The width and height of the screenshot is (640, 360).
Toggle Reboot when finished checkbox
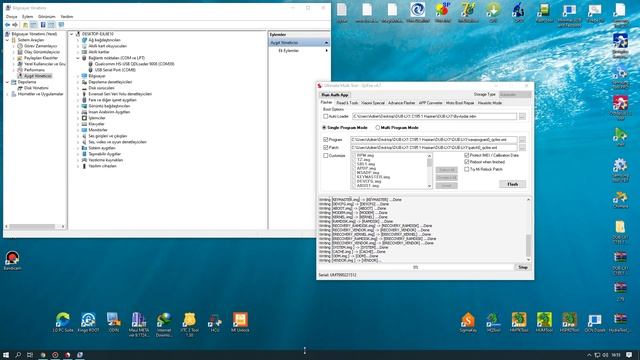[467, 162]
